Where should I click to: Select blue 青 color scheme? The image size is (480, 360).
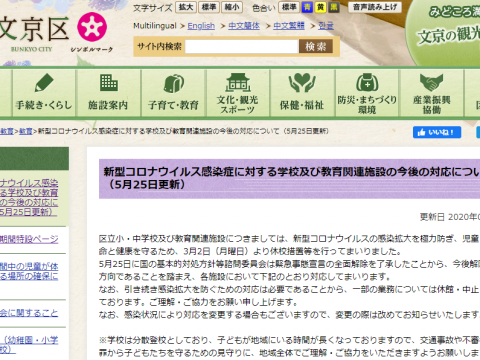(x=307, y=7)
